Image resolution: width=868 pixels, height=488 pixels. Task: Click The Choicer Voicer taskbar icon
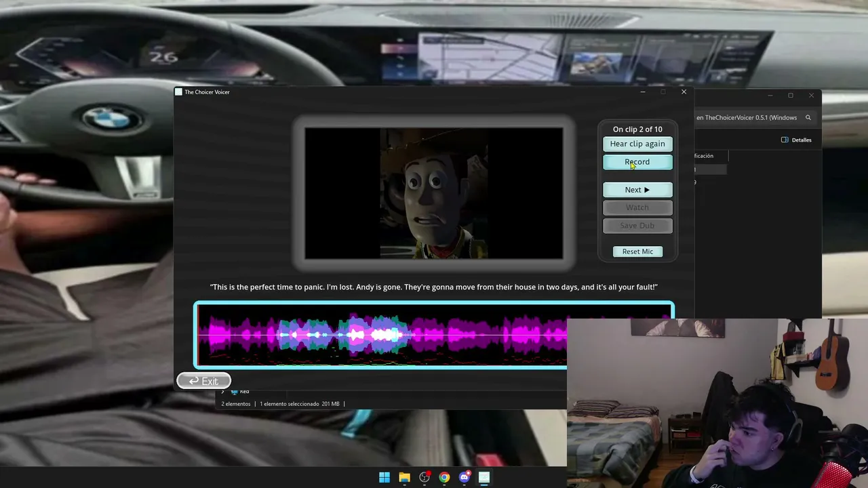tap(484, 478)
